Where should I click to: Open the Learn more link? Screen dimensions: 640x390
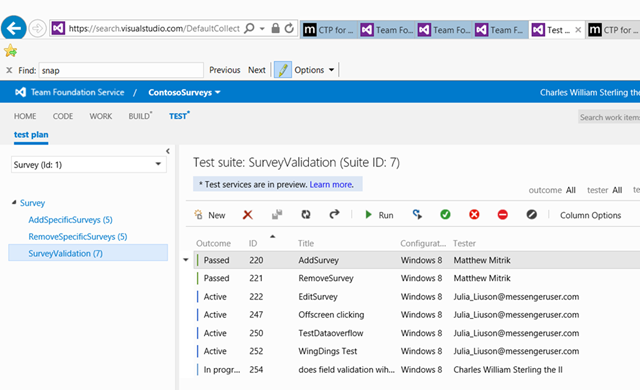pyautogui.click(x=331, y=184)
